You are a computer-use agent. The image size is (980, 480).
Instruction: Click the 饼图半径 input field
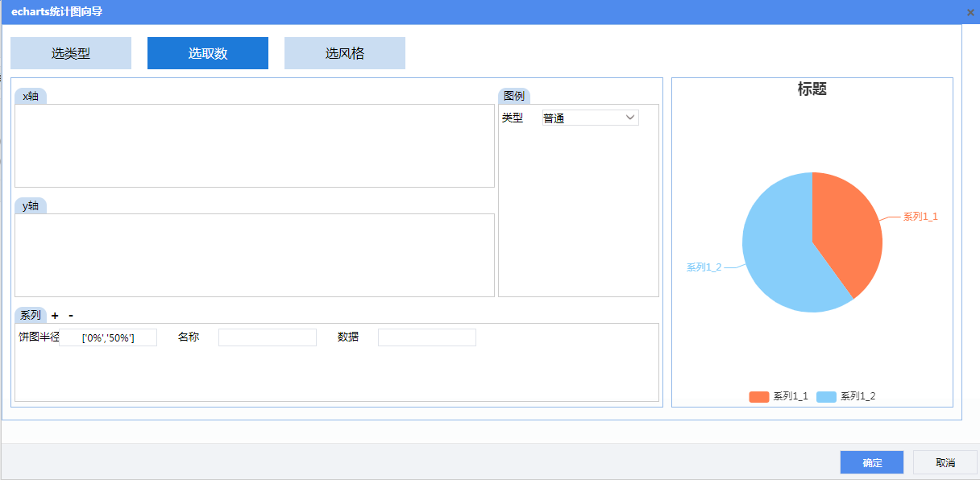[x=109, y=338]
